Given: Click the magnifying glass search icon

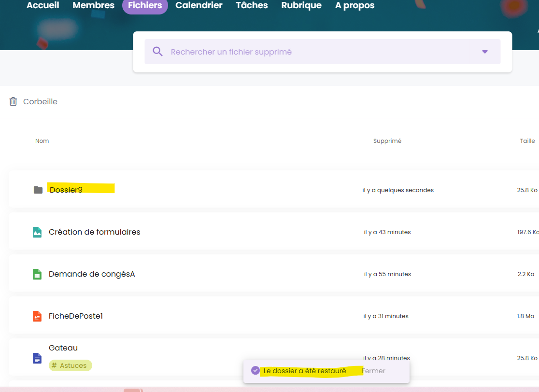Looking at the screenshot, I should (157, 52).
